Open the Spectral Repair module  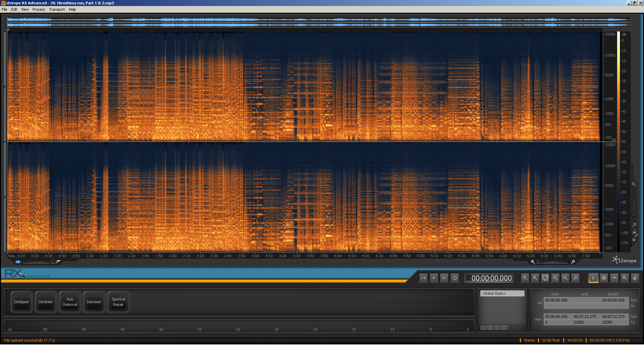point(118,301)
